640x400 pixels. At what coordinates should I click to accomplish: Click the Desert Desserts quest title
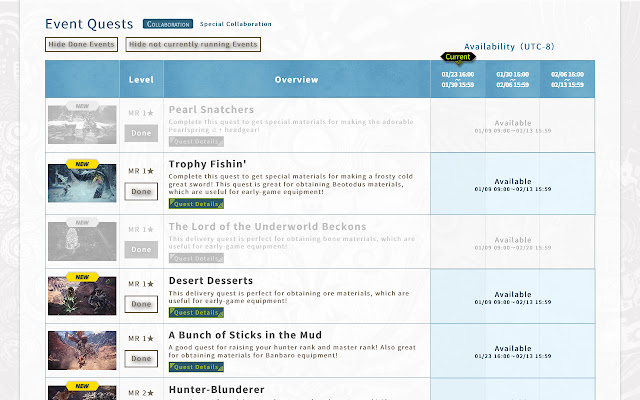[x=211, y=281]
